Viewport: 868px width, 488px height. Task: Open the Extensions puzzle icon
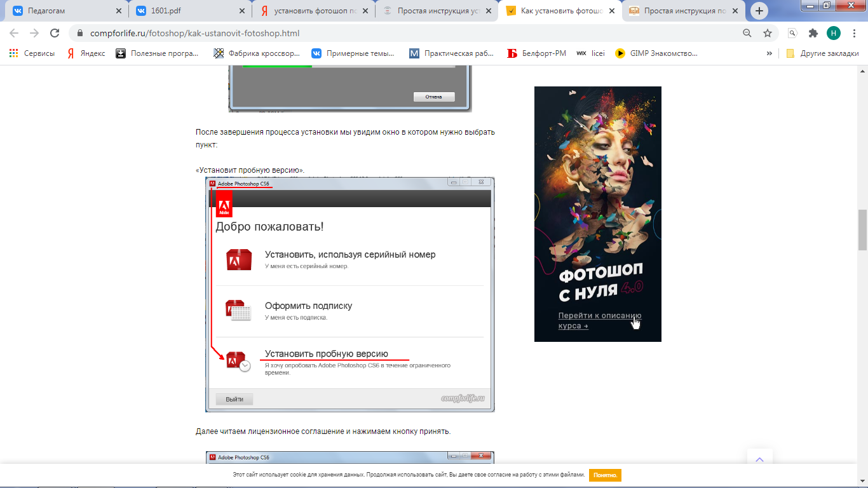pyautogui.click(x=813, y=33)
